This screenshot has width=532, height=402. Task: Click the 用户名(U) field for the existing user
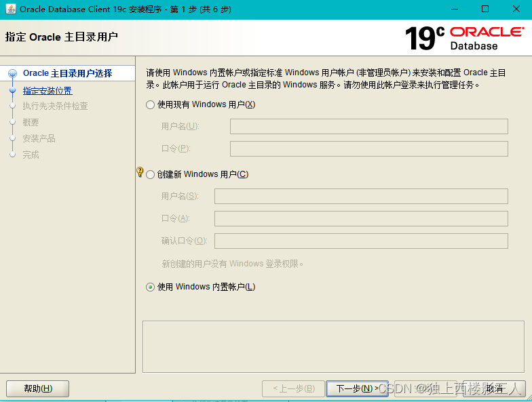click(369, 126)
